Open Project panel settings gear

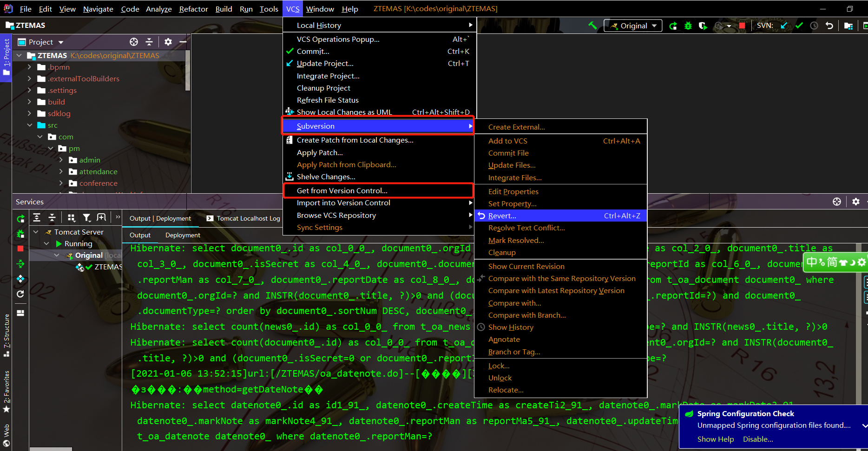tap(168, 42)
